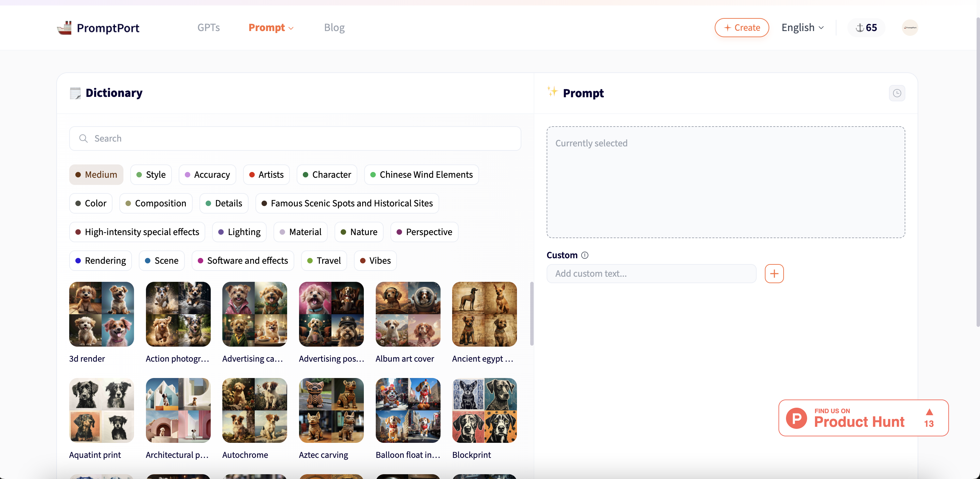Expand the Prompt navigation dropdown
The width and height of the screenshot is (980, 479).
(271, 27)
